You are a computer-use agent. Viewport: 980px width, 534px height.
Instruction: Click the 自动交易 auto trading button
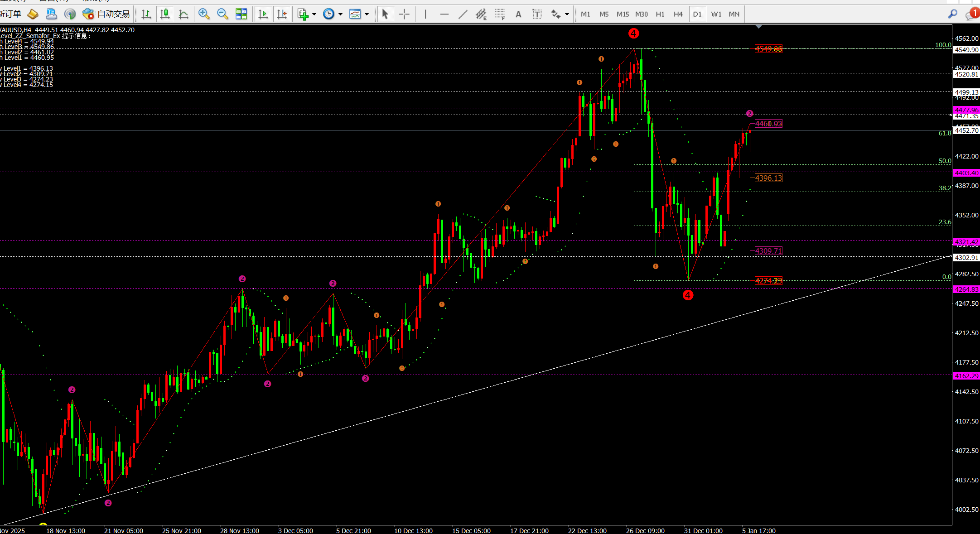107,14
